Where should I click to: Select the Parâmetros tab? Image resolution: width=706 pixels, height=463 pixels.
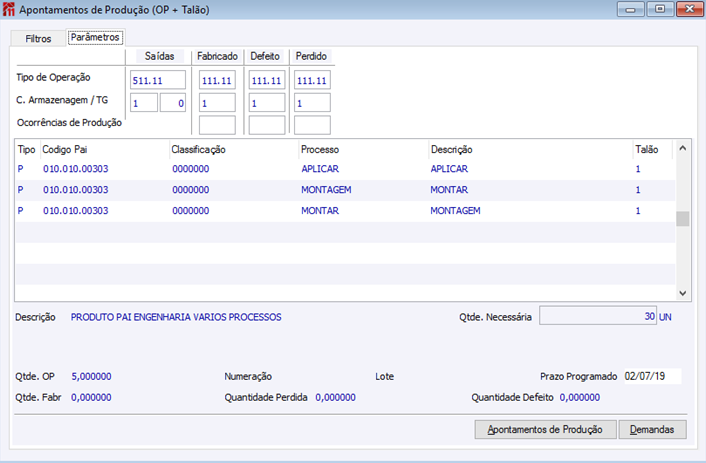tap(95, 37)
